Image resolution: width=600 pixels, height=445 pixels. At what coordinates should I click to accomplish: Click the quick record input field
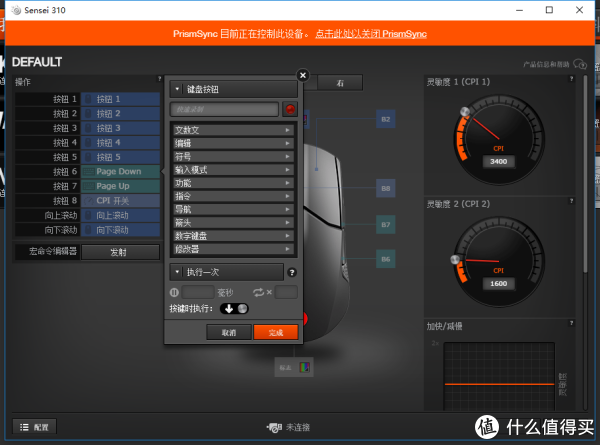(x=224, y=109)
